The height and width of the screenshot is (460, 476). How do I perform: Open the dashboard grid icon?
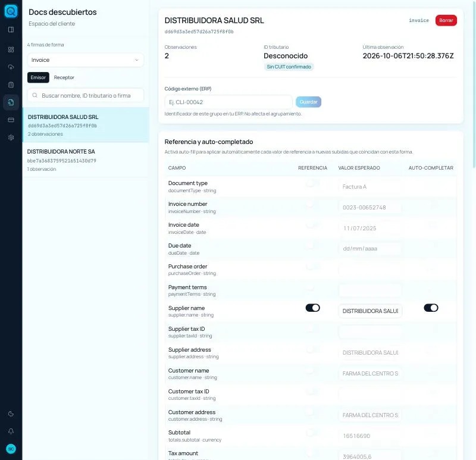(x=11, y=49)
